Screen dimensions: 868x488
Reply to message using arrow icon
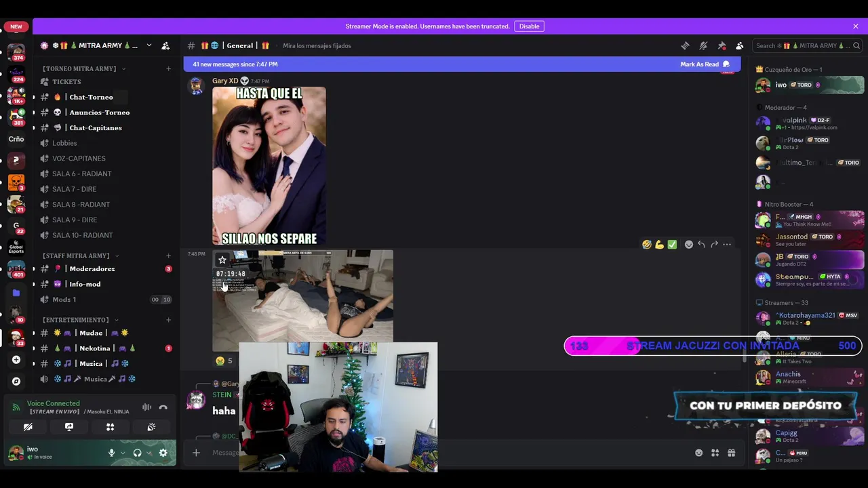click(x=701, y=244)
